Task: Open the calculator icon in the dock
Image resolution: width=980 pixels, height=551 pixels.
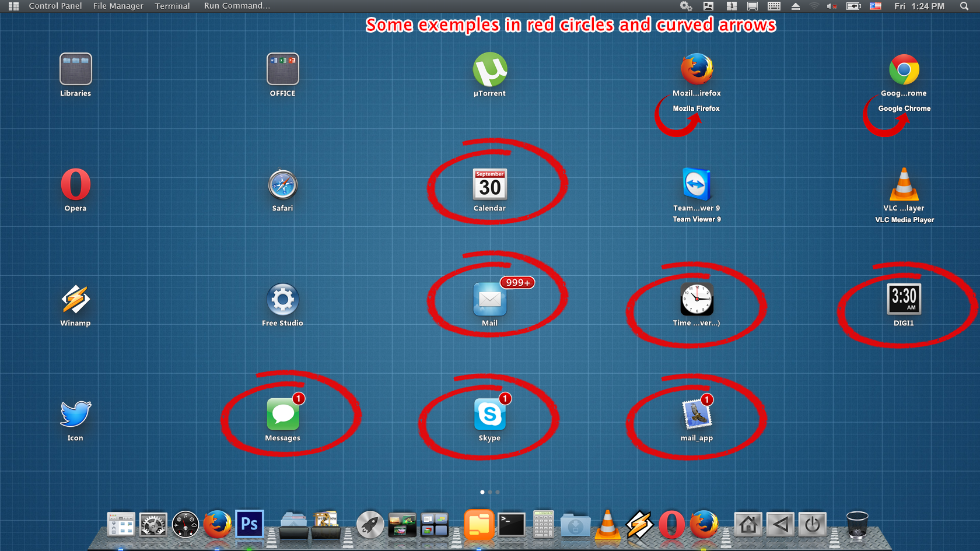Action: pyautogui.click(x=543, y=524)
